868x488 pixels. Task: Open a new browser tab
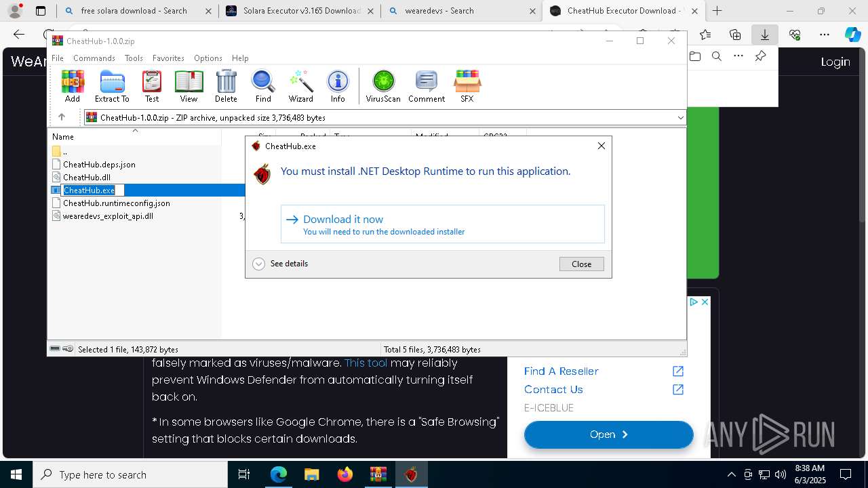point(717,11)
